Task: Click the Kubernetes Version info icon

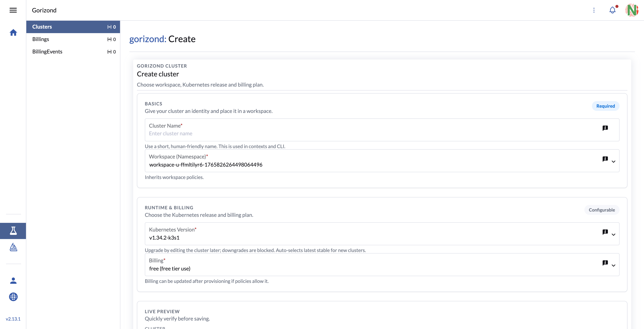Action: [605, 232]
